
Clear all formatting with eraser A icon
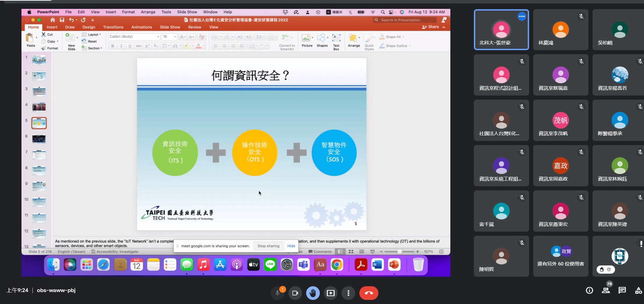[202, 37]
